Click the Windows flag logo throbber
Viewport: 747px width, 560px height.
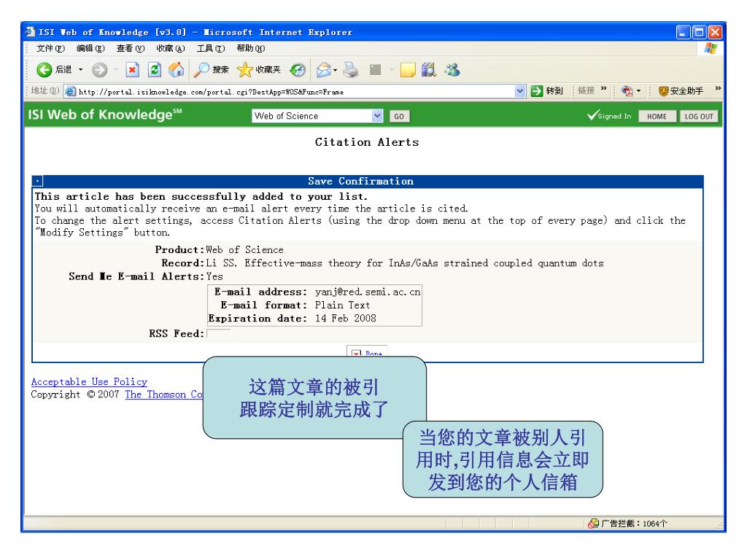pos(711,48)
